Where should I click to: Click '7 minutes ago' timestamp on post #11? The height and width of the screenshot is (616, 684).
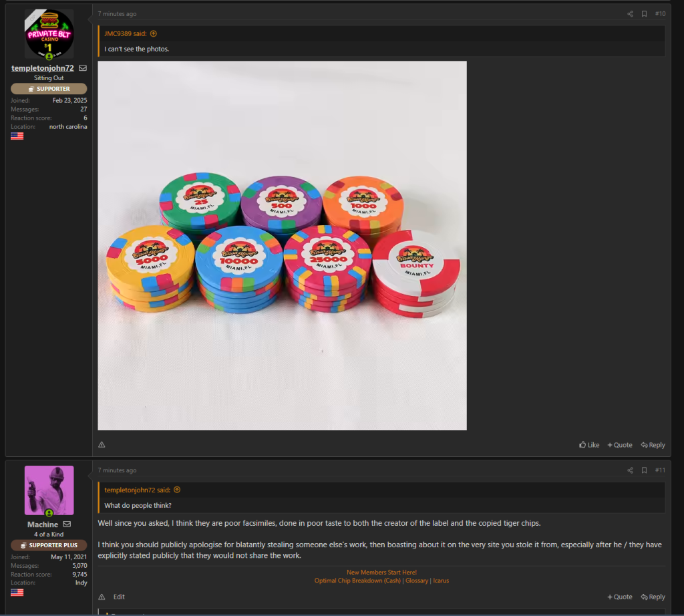click(x=117, y=470)
